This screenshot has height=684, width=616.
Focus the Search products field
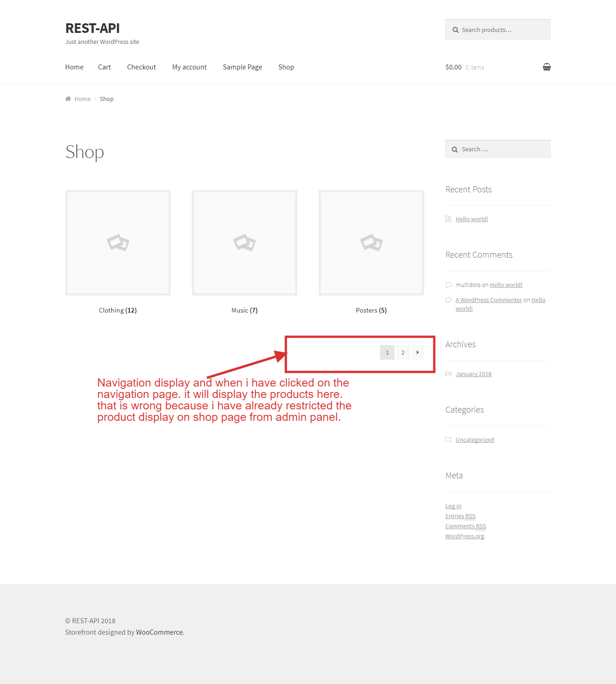[x=498, y=30]
